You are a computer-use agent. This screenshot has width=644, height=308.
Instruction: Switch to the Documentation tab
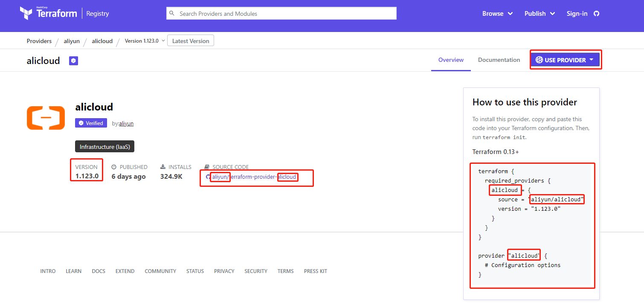(x=499, y=60)
